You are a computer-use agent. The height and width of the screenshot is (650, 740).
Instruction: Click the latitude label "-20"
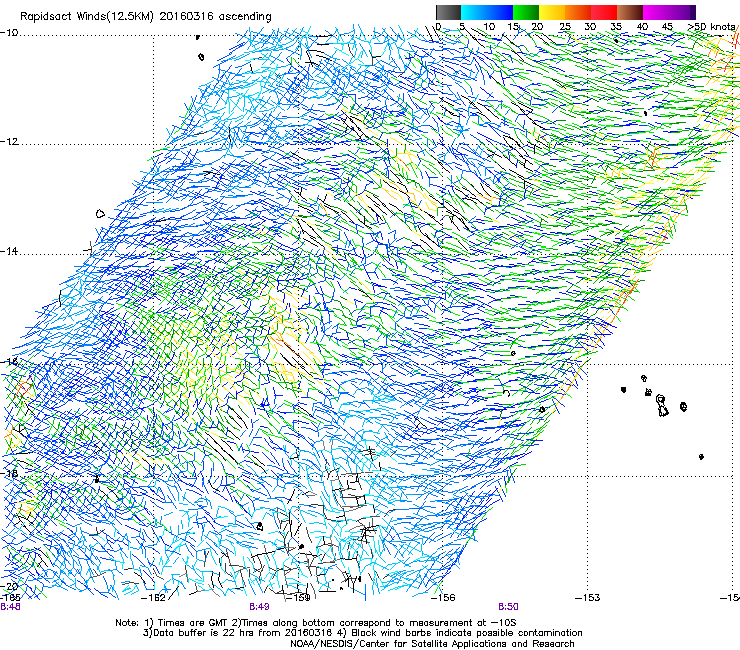(9, 586)
